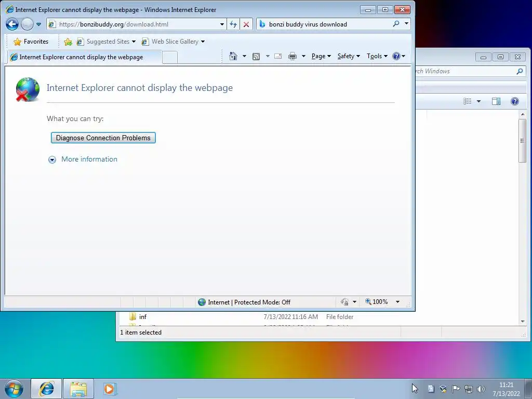The image size is (532, 399).
Task: Click the Explorer window search magnifier icon
Action: [x=520, y=71]
